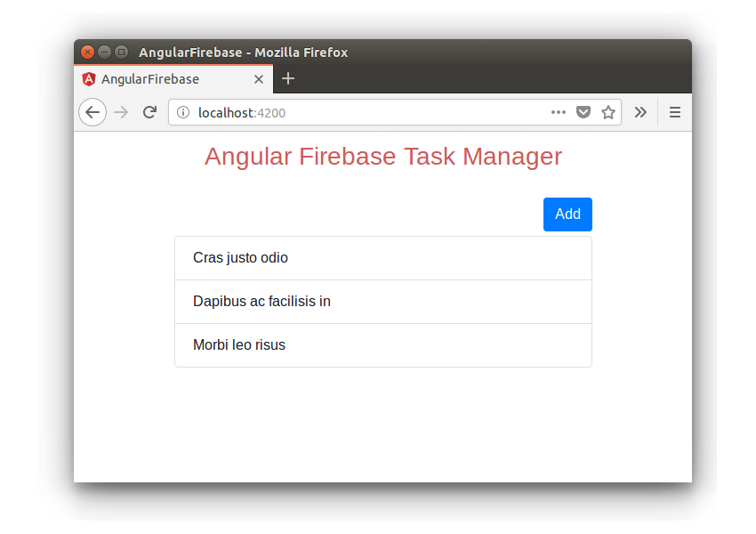Click the Forward arrow button
756x534 pixels.
[x=121, y=112]
